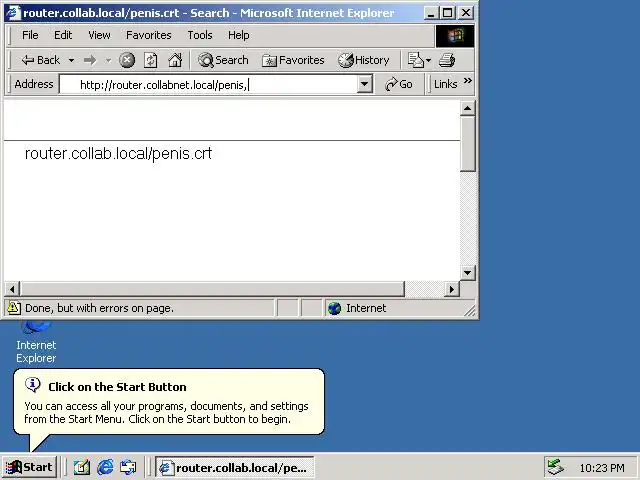
Task: Click the vertical scrollbar down arrow
Action: [467, 273]
